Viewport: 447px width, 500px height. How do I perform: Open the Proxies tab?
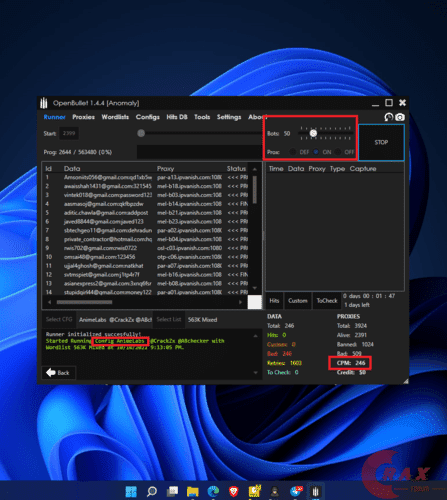pyautogui.click(x=83, y=117)
